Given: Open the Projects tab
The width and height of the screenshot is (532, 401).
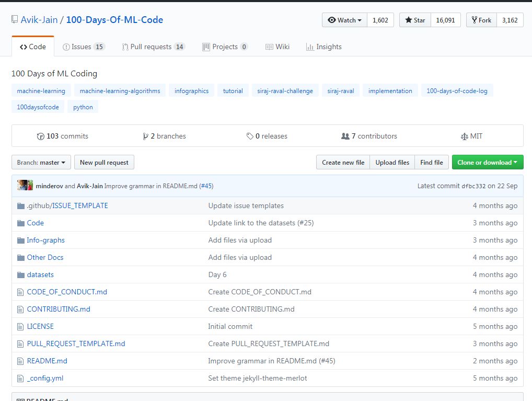Looking at the screenshot, I should click(225, 47).
